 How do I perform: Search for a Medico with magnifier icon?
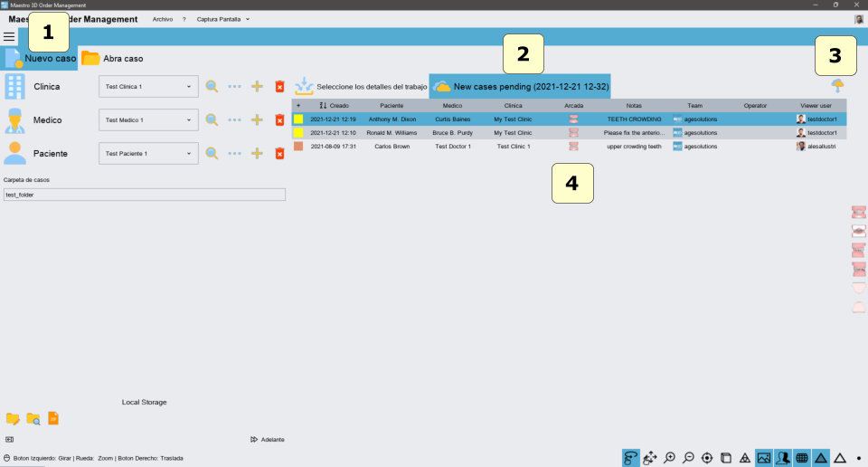[x=212, y=119]
